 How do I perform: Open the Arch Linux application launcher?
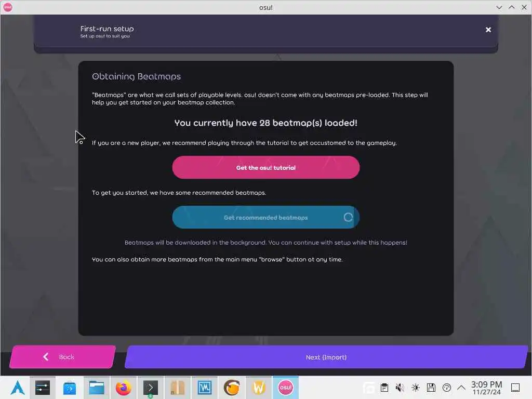pyautogui.click(x=17, y=388)
